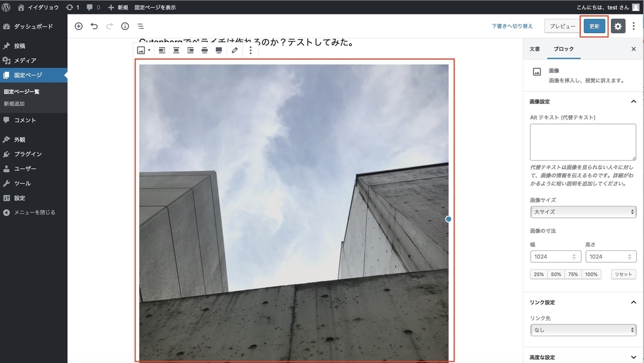Image resolution: width=644 pixels, height=363 pixels.
Task: Open the content info icon
Action: point(125,26)
